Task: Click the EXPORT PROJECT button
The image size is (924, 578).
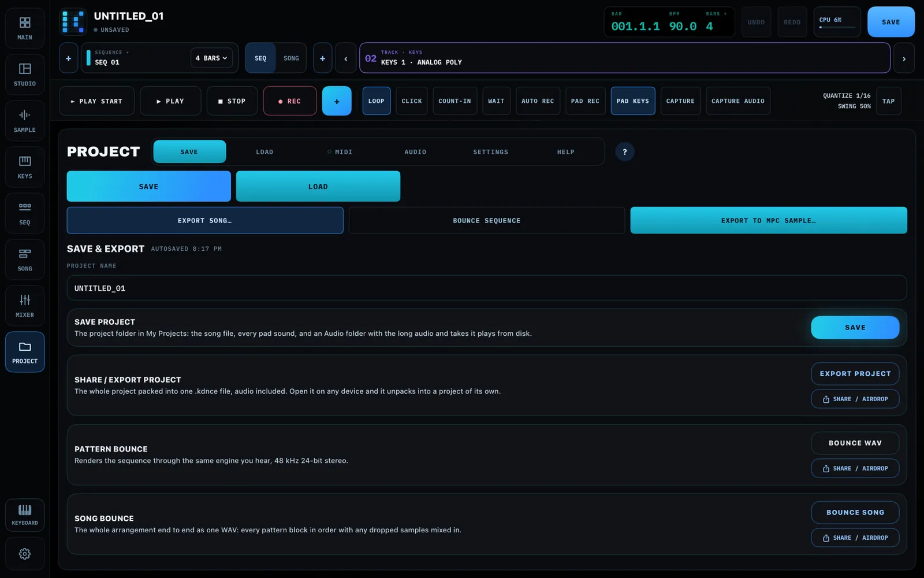Action: pyautogui.click(x=855, y=373)
